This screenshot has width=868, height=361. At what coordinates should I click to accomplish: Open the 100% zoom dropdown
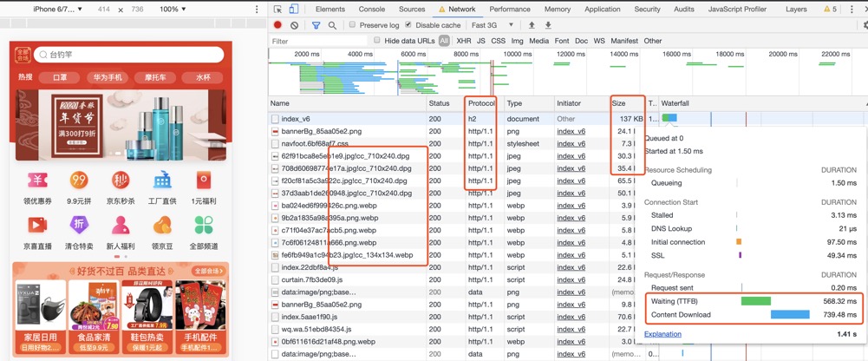(172, 9)
